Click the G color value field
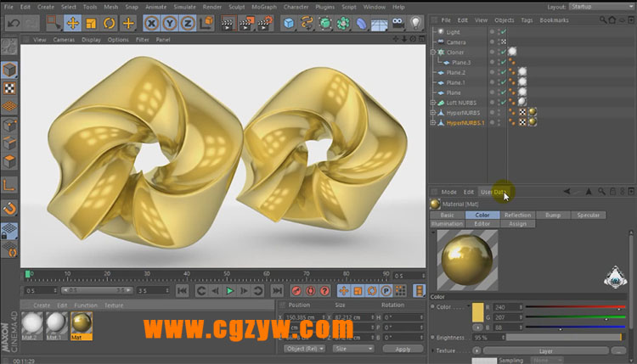 click(x=508, y=317)
